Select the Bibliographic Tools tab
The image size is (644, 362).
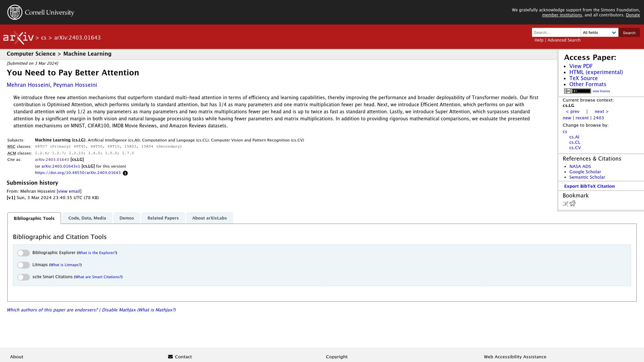tap(34, 218)
